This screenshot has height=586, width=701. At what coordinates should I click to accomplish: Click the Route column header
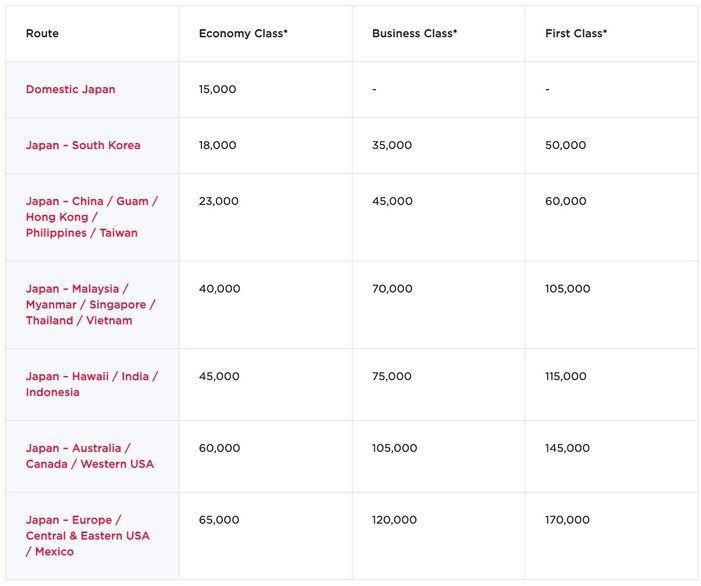click(42, 33)
